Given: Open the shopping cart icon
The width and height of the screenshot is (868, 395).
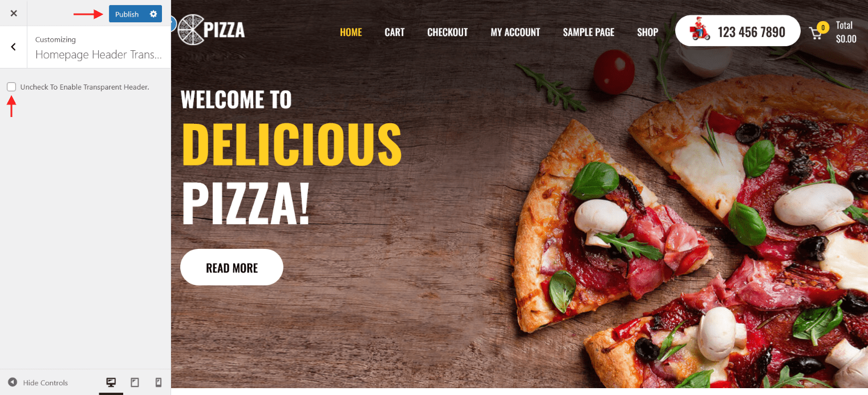Looking at the screenshot, I should point(816,33).
